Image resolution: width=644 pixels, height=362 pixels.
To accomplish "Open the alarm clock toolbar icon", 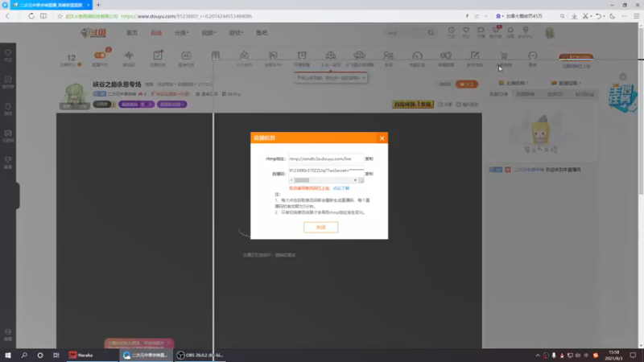I will pos(302,56).
